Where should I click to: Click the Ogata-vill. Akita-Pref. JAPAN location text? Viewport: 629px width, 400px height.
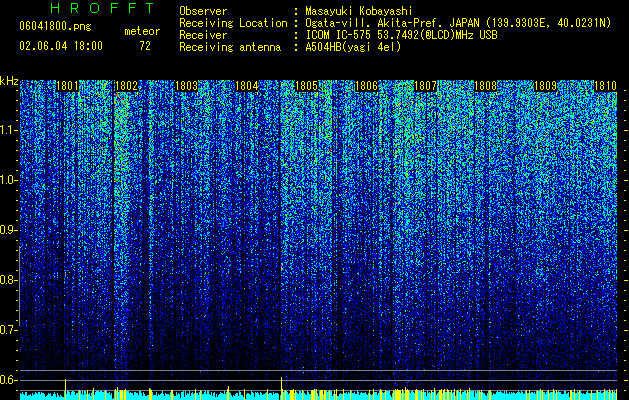pos(458,23)
